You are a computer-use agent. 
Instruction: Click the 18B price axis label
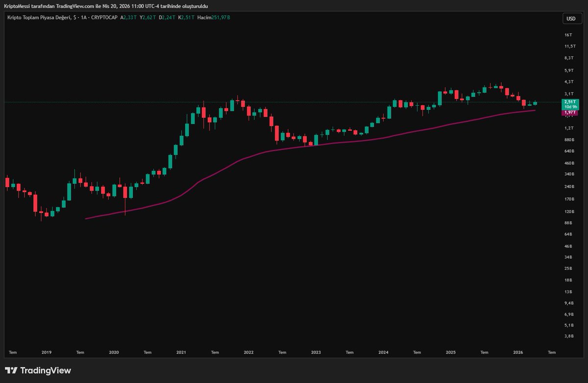point(568,280)
